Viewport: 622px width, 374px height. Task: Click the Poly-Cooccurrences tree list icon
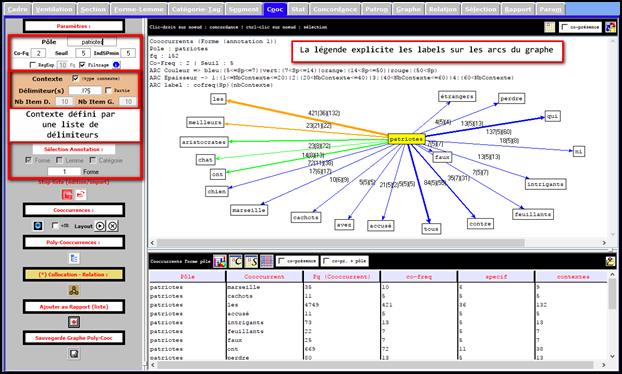74,259
